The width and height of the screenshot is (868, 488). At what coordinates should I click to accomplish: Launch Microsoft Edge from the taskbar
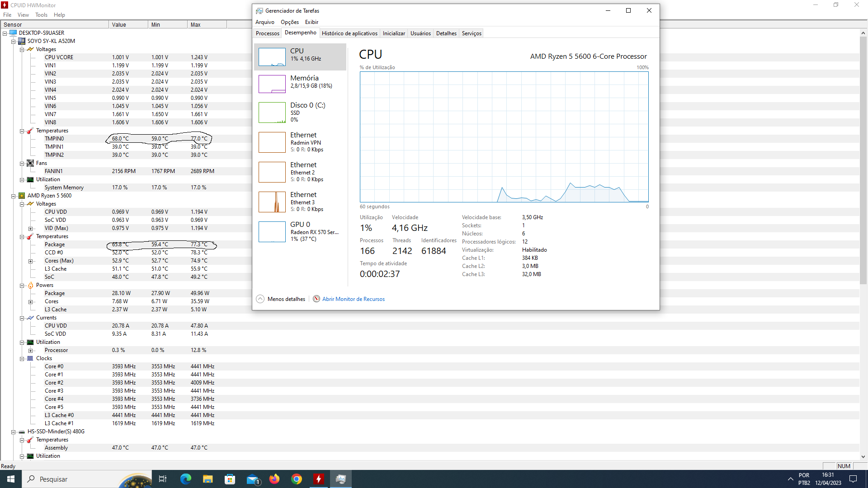tap(185, 479)
